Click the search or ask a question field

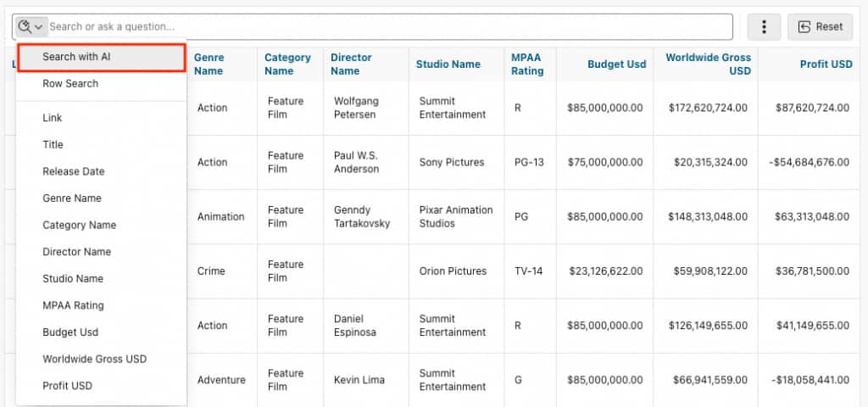click(390, 27)
